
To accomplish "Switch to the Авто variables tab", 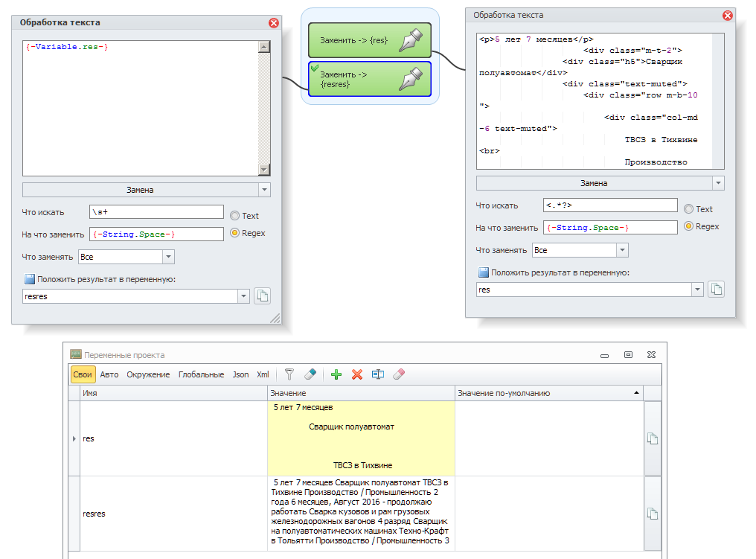I will [109, 374].
